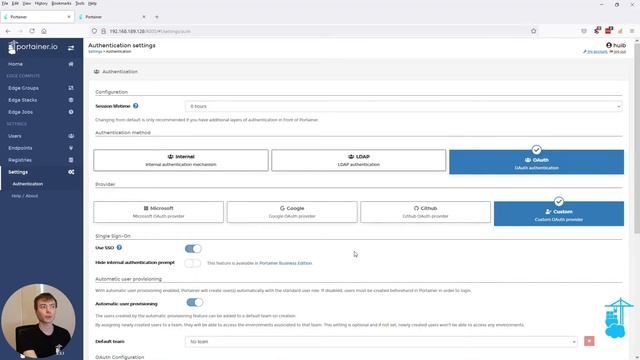Click the Session lifetime help question icon
Image resolution: width=640 pixels, height=360 pixels.
136,106
